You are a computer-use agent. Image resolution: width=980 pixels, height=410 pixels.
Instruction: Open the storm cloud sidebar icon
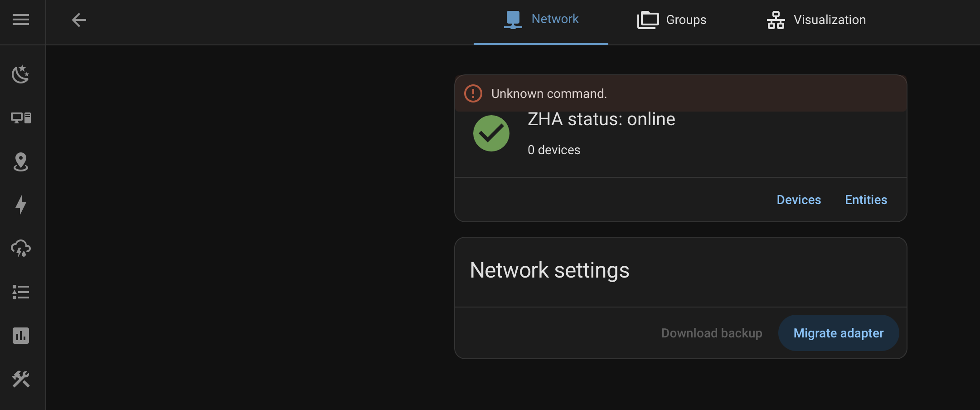coord(21,248)
